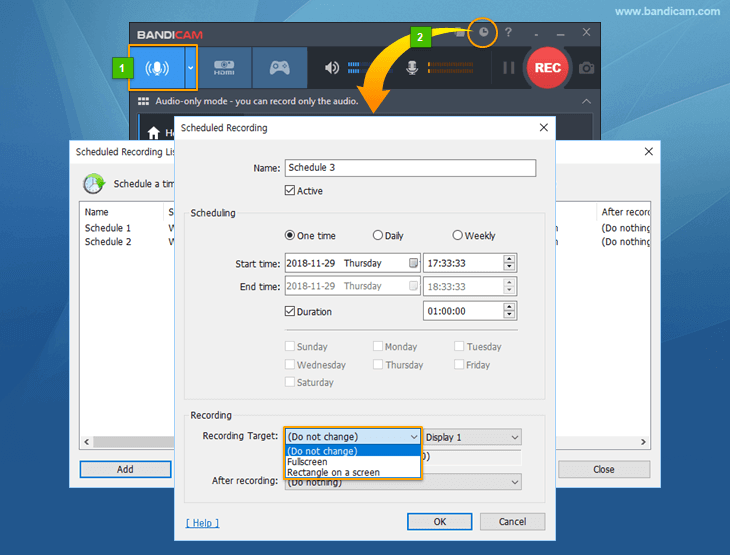Viewport: 730px width, 555px height.
Task: Switch to game recording mode gamepad icon
Action: [279, 68]
